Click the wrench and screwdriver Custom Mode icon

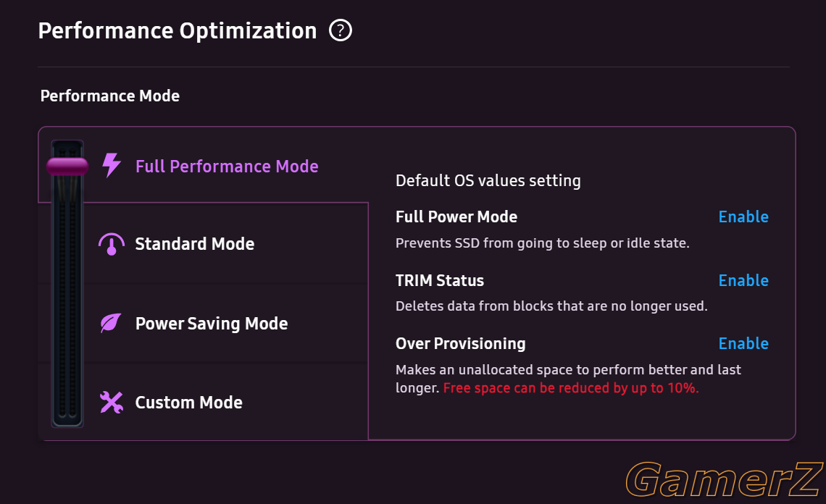click(111, 403)
